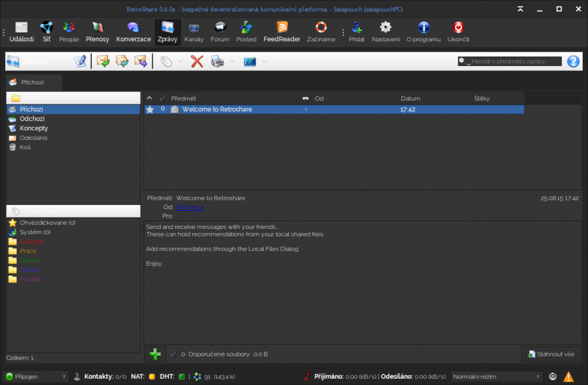This screenshot has height=385, width=588.
Task: Select the Welcome to Retroshare message
Action: click(x=334, y=110)
